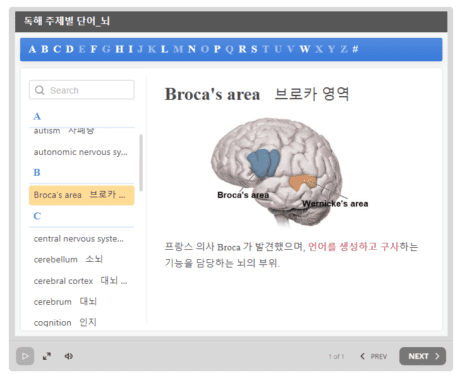This screenshot has width=460, height=380.
Task: Go to the NEXT slide button
Action: (423, 356)
